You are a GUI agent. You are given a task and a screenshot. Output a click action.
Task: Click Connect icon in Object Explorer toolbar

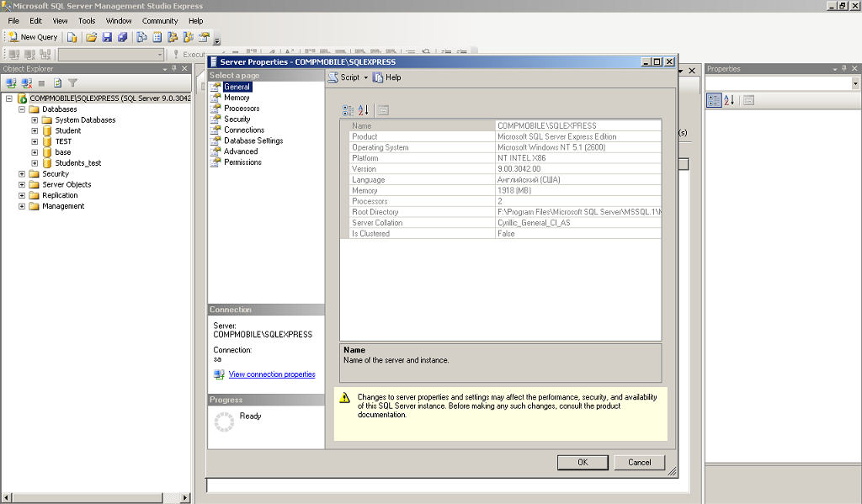[10, 83]
